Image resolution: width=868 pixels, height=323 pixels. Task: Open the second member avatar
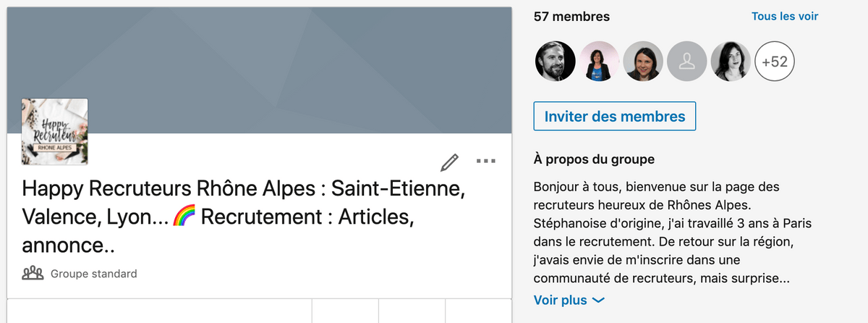600,62
